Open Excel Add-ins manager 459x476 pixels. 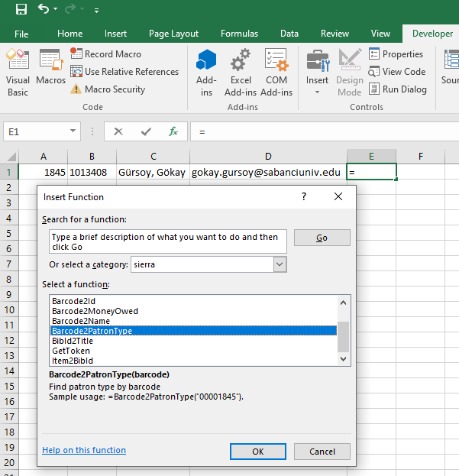[x=241, y=73]
